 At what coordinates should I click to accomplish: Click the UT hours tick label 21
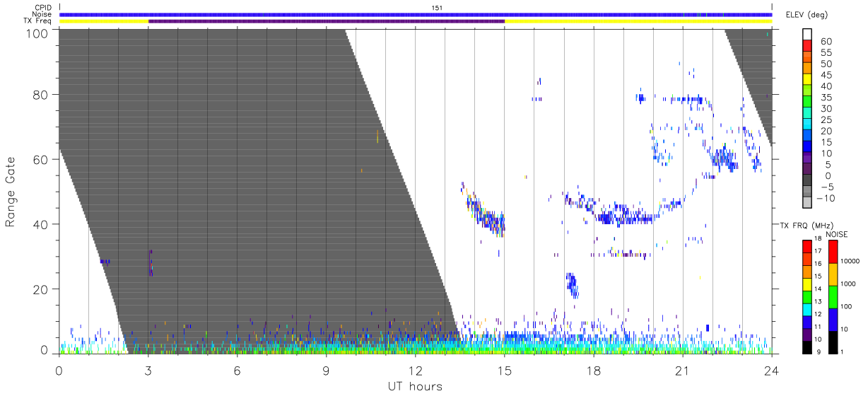(x=683, y=371)
